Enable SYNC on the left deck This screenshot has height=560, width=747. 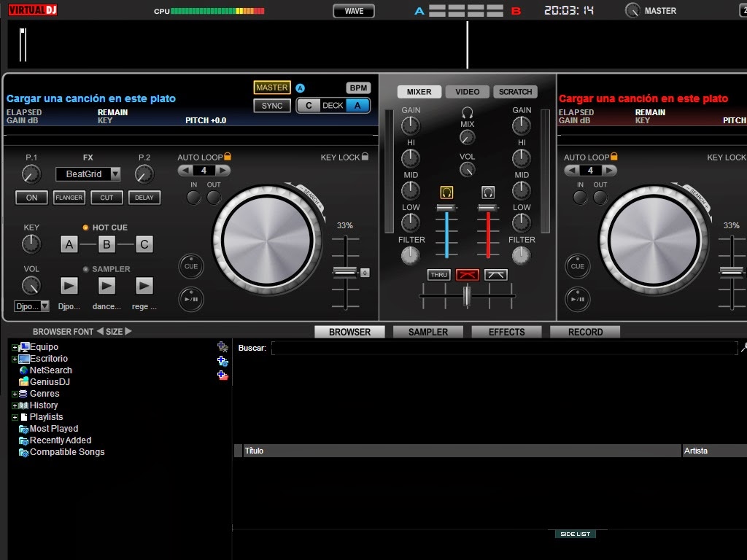click(271, 105)
